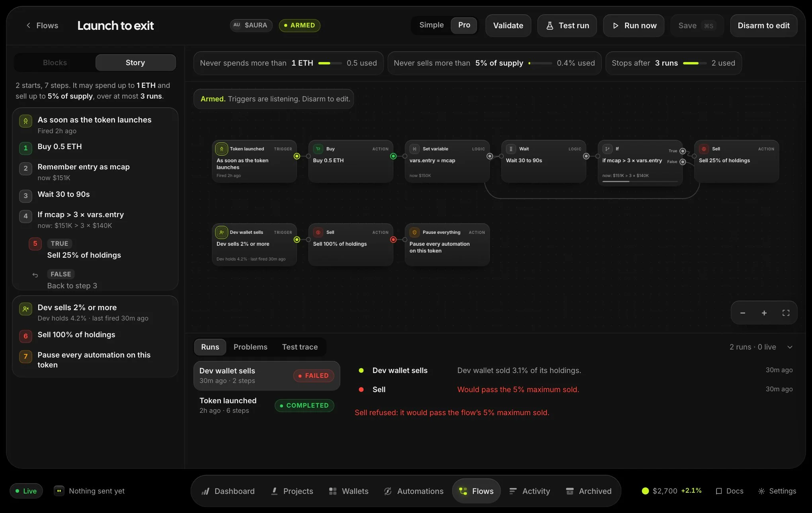
Task: Click Disarm to edit
Action: click(763, 25)
